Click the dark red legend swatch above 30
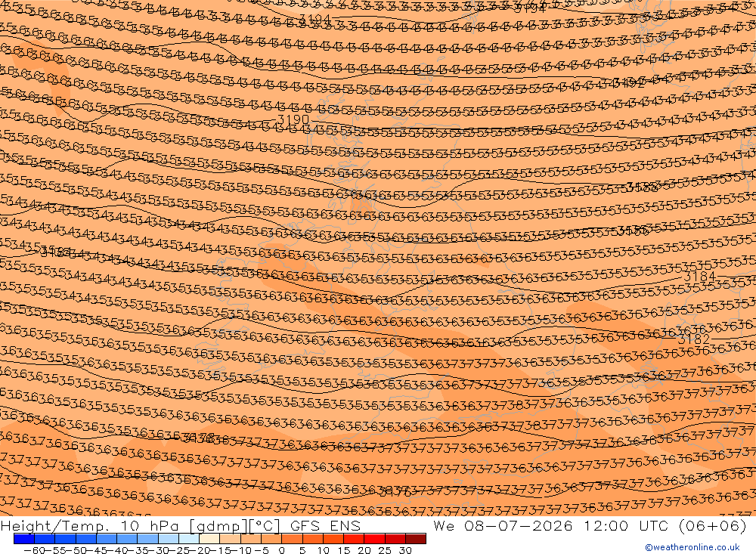 (416, 539)
